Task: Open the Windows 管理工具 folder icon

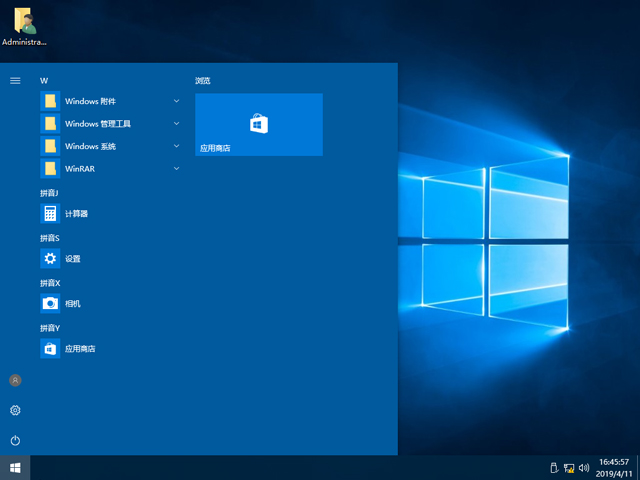Action: pyautogui.click(x=50, y=124)
